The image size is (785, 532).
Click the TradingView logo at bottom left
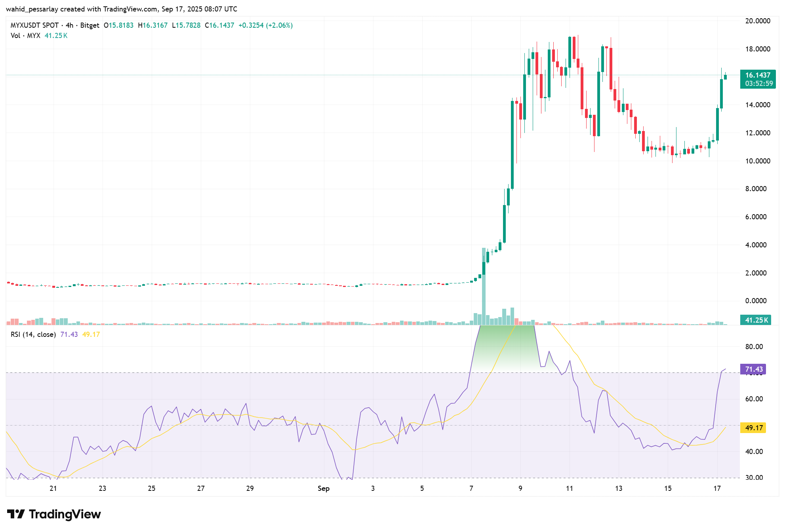click(54, 514)
